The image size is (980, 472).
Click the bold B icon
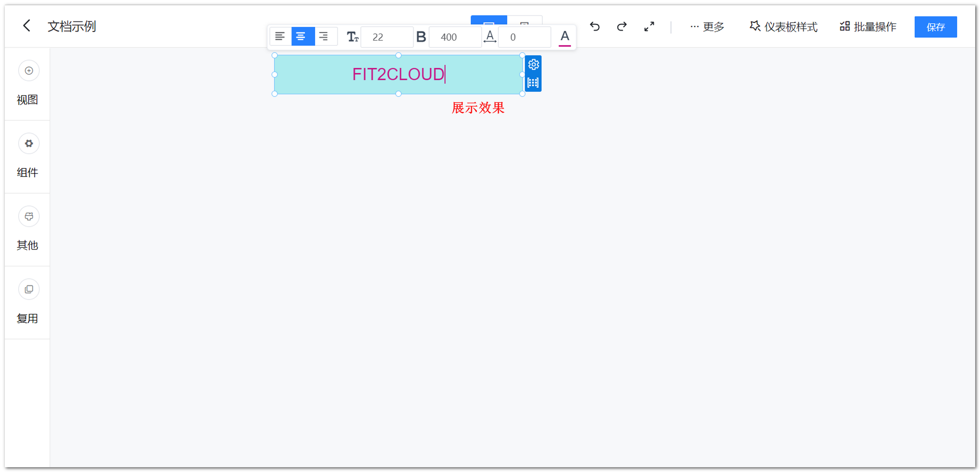(421, 37)
